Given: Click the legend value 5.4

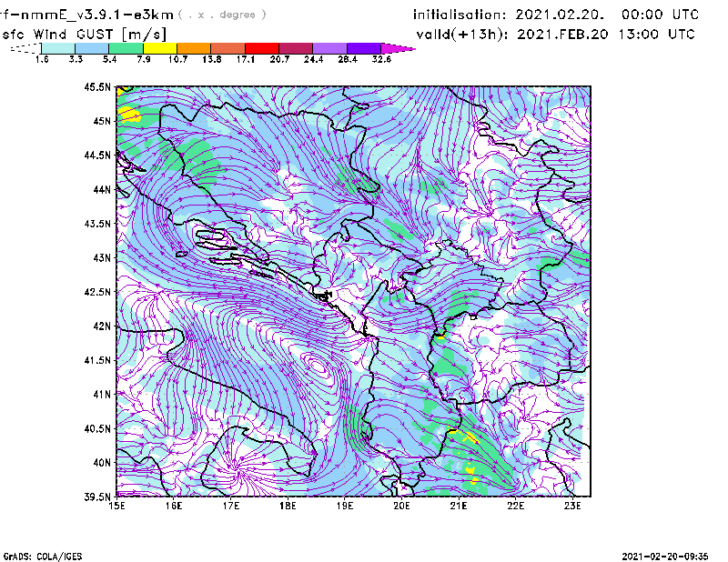Looking at the screenshot, I should click(x=109, y=59).
